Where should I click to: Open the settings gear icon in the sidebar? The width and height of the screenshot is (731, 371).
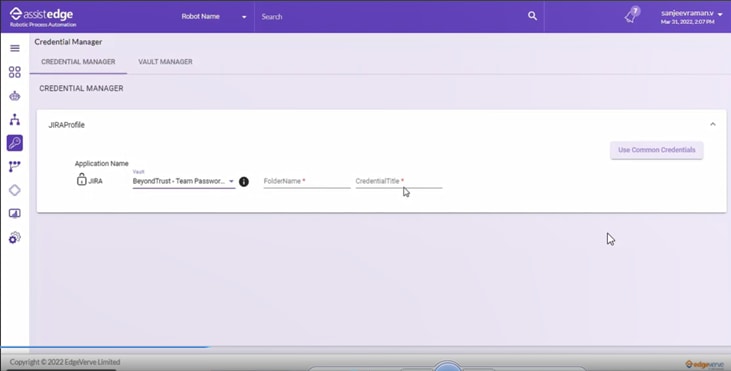[15, 238]
